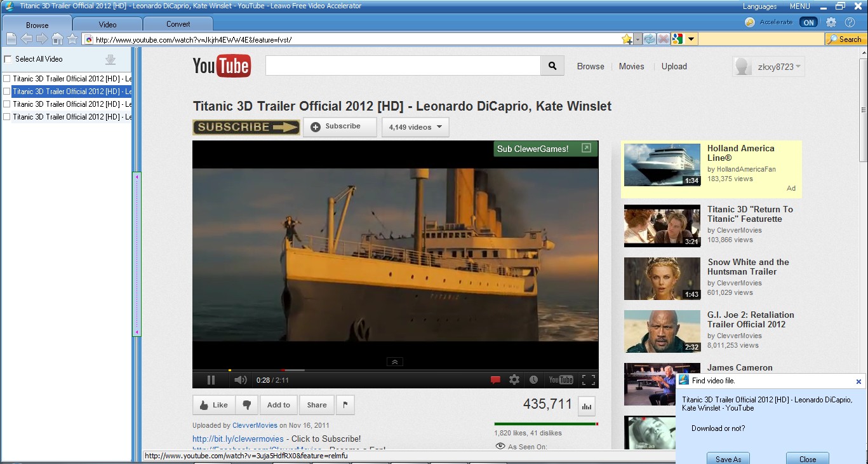Tick the Select All Video checkbox
The image size is (868, 464).
point(8,59)
